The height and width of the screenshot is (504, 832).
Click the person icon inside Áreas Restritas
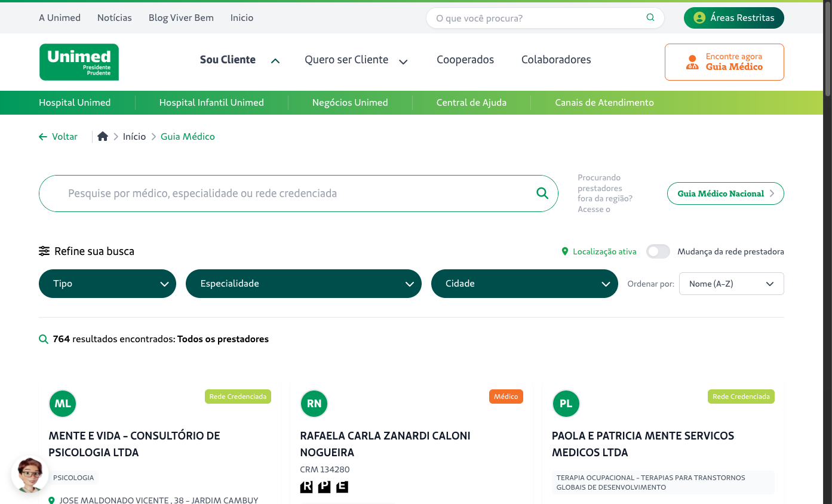698,18
